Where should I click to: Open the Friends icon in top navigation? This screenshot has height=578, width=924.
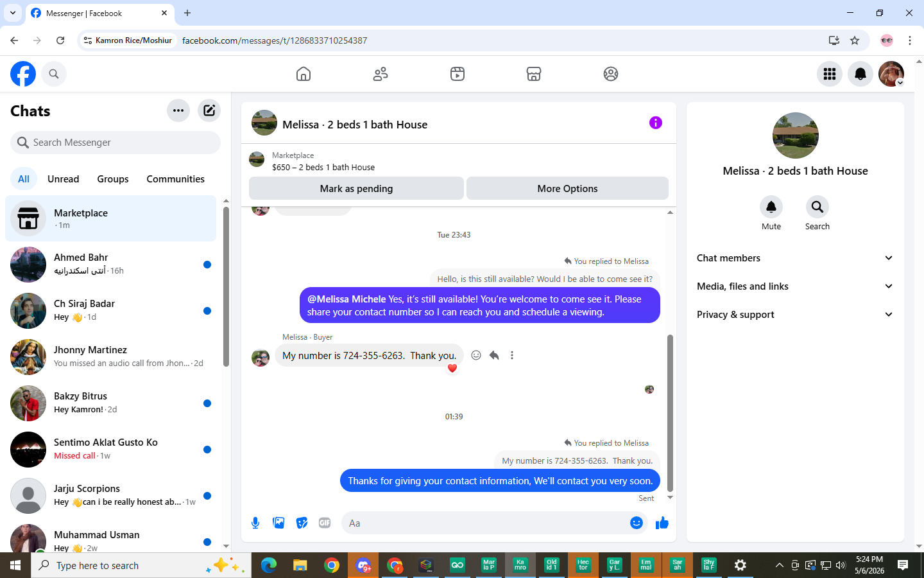(x=381, y=74)
